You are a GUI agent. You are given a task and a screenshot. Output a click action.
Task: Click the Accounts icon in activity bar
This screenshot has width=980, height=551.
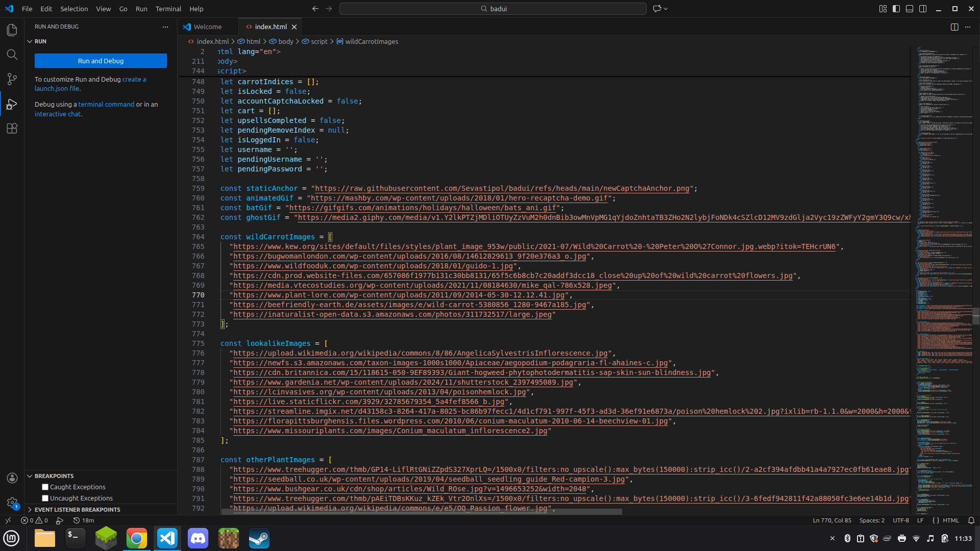click(12, 478)
